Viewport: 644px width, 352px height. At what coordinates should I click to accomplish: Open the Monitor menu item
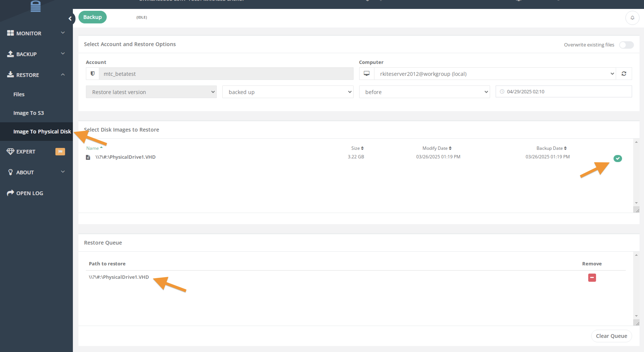pos(28,33)
